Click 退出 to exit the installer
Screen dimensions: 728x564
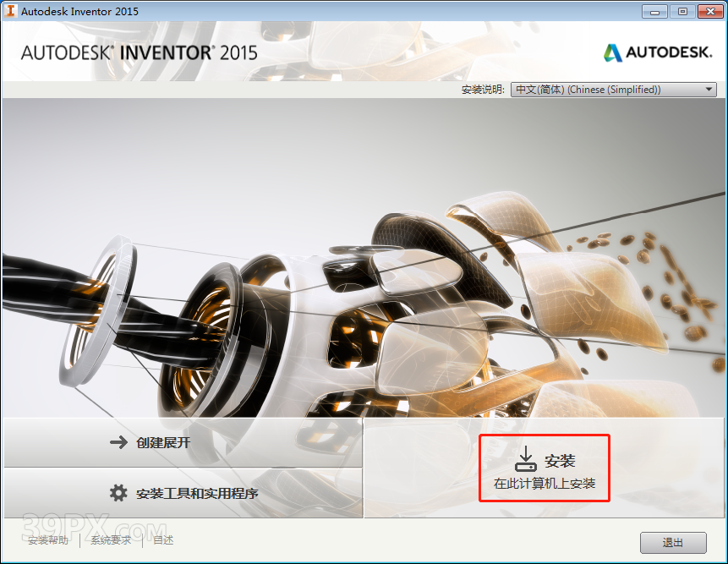(x=673, y=542)
